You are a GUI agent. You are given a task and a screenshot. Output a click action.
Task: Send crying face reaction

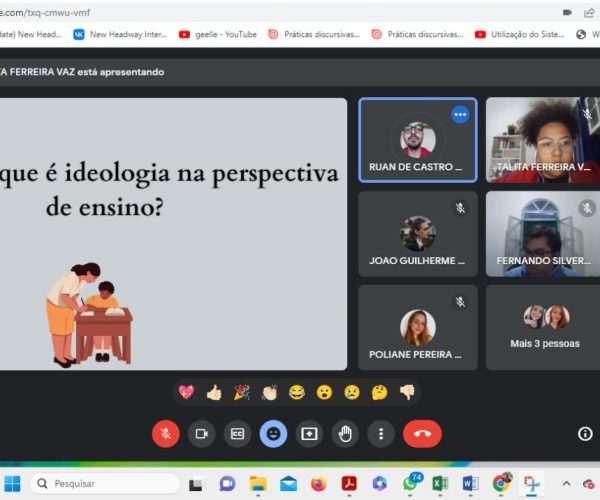(352, 393)
